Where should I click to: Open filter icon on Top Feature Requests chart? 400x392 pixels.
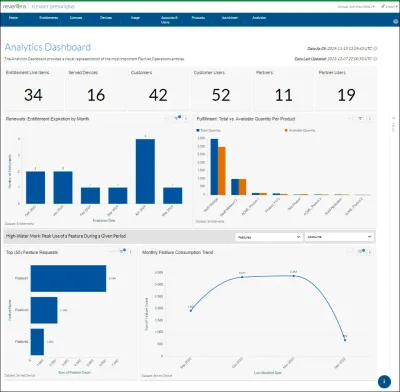pyautogui.click(x=122, y=252)
